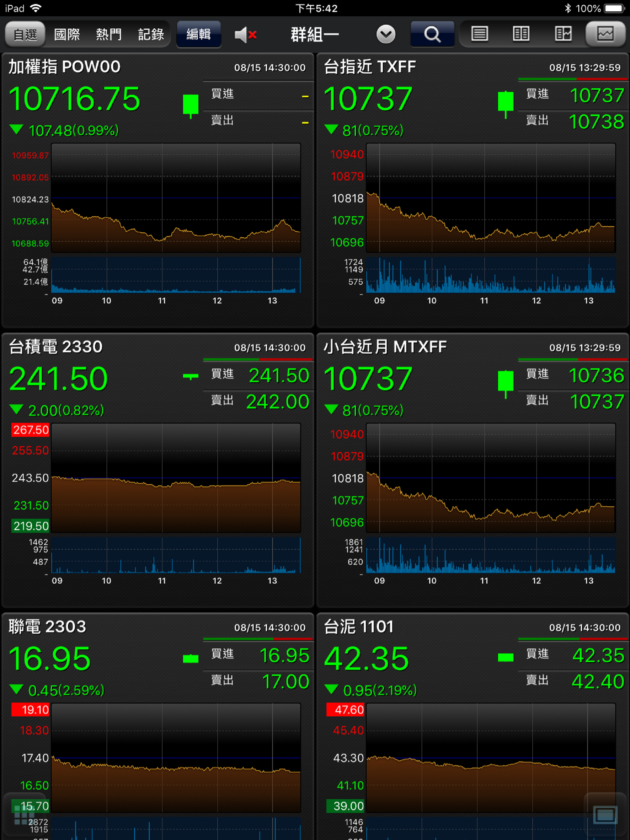Tap the 台積電 2330 intraday price chart
This screenshot has height=840, width=630.
tap(176, 478)
